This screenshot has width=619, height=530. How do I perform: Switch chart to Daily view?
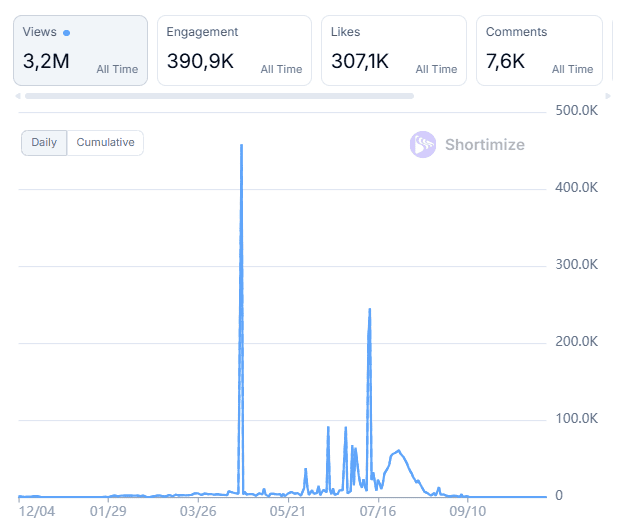tap(44, 143)
